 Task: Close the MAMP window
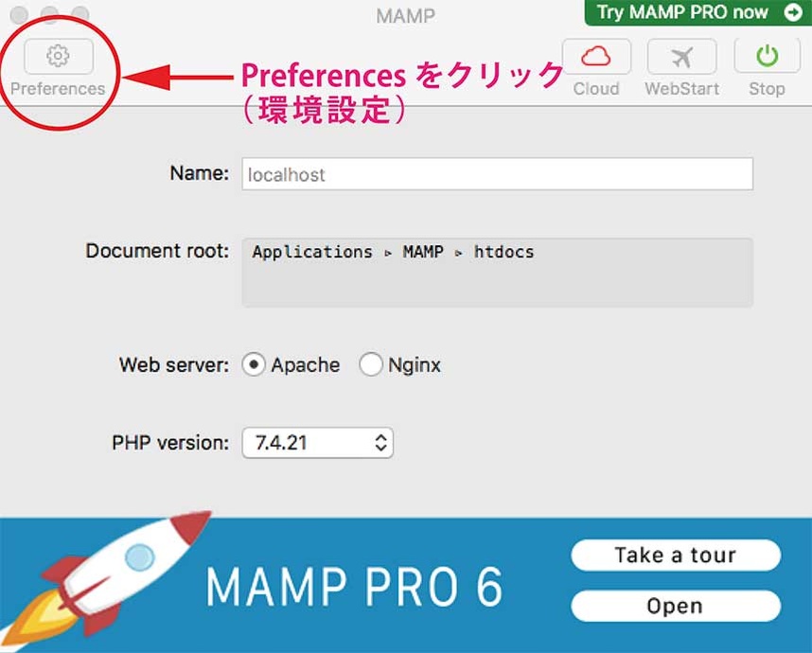click(20, 15)
